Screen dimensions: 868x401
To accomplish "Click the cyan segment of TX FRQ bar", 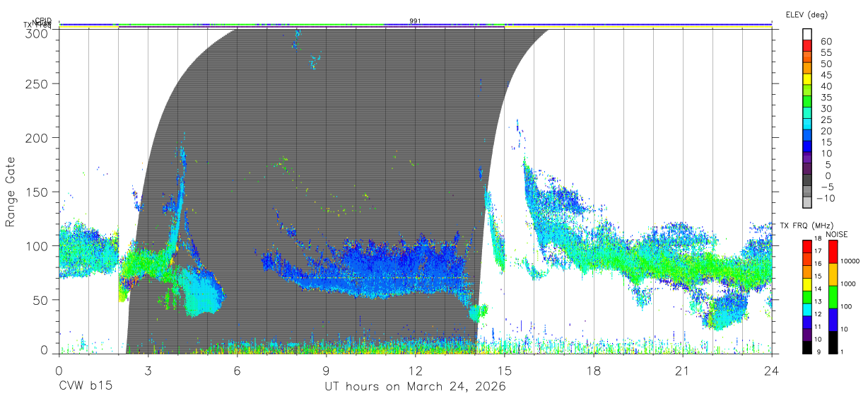I will [807, 308].
